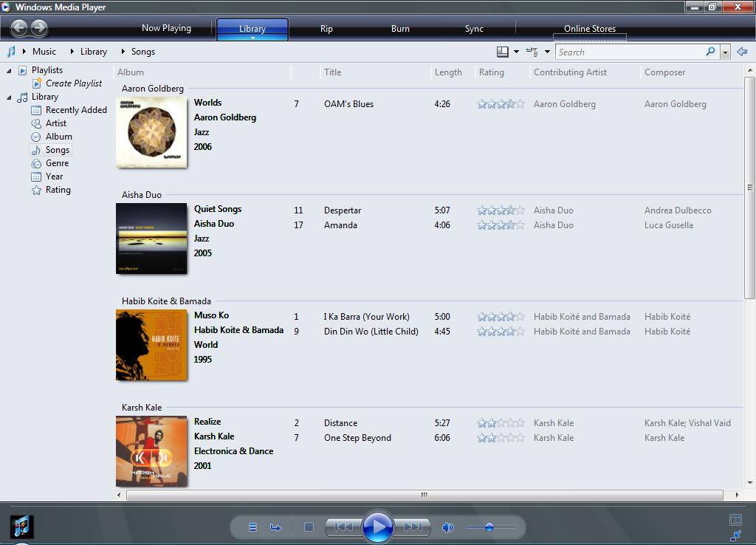The image size is (756, 545).
Task: Click the Playlists folder icon
Action: 23,70
